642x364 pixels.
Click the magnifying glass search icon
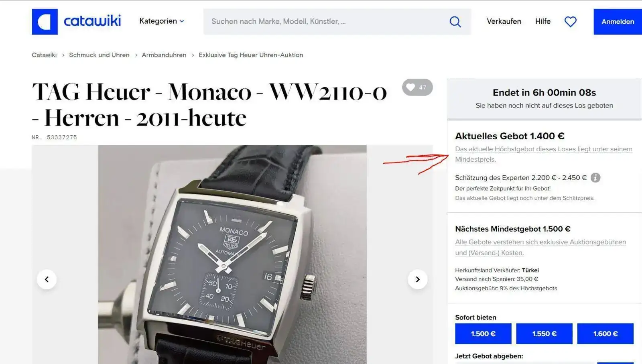click(x=455, y=22)
